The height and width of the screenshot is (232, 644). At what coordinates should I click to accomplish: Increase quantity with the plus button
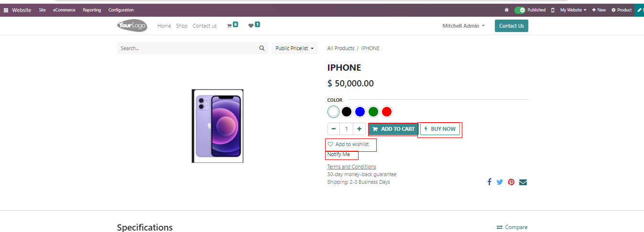point(359,129)
